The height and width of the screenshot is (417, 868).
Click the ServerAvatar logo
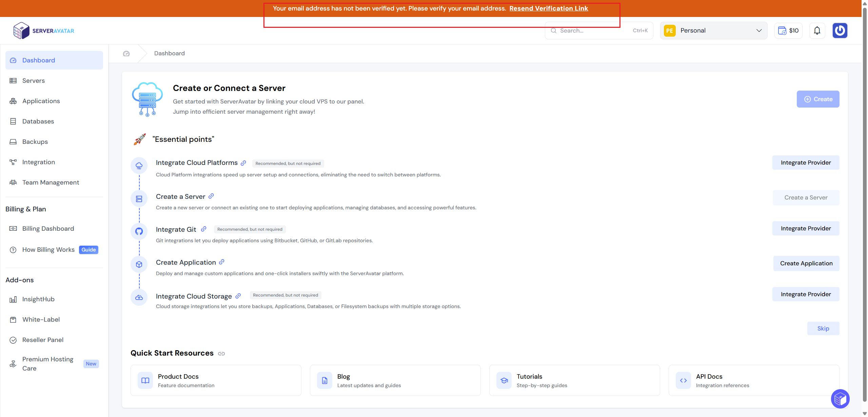point(44,31)
